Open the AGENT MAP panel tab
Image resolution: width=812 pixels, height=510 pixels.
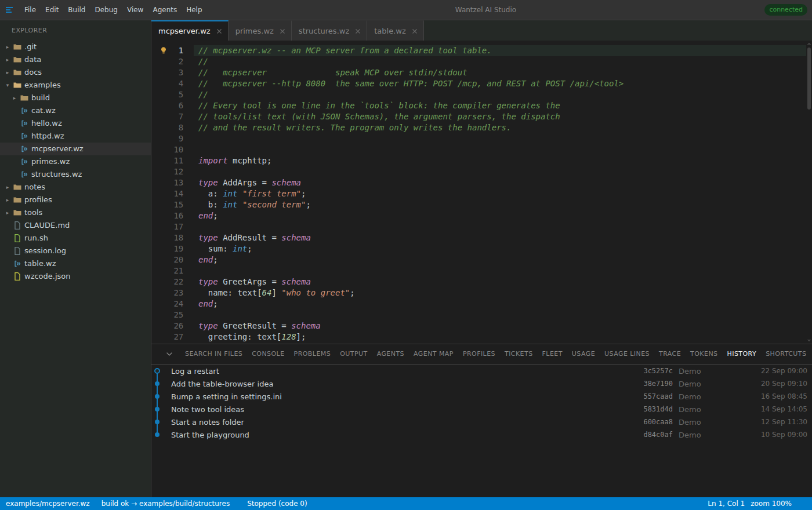tap(433, 354)
